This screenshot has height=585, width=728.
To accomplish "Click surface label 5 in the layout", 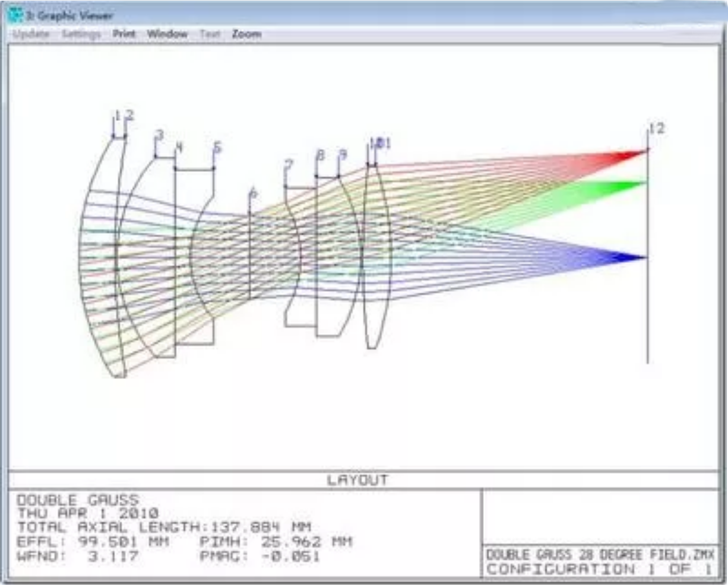I will (217, 147).
